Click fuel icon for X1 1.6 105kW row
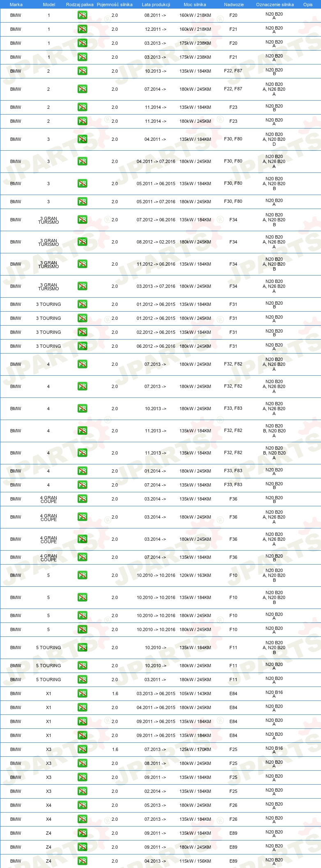The width and height of the screenshot is (321, 868). click(82, 693)
